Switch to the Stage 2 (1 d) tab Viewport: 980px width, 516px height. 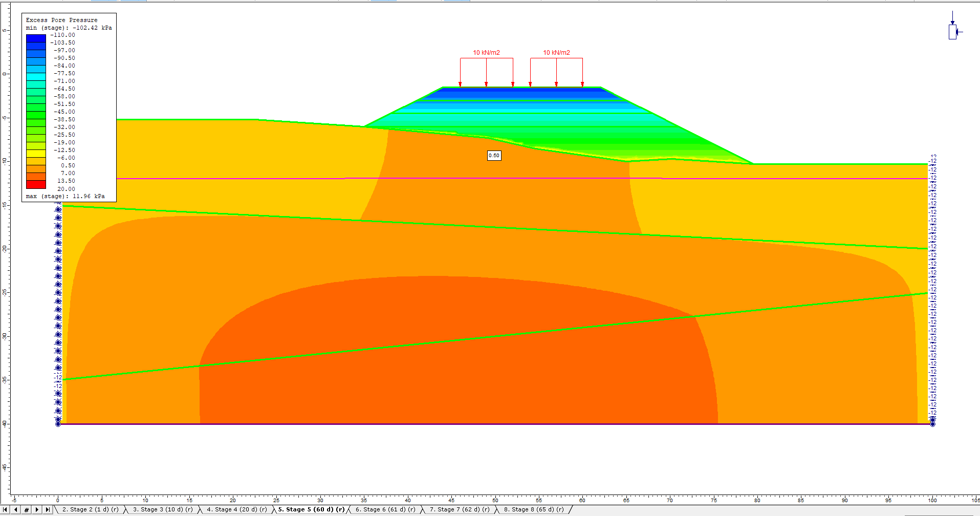pos(90,509)
